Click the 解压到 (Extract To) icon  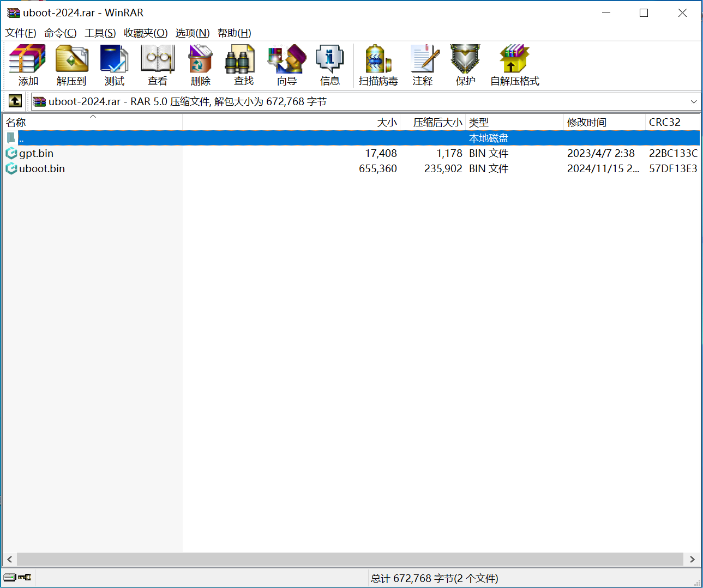[x=71, y=65]
